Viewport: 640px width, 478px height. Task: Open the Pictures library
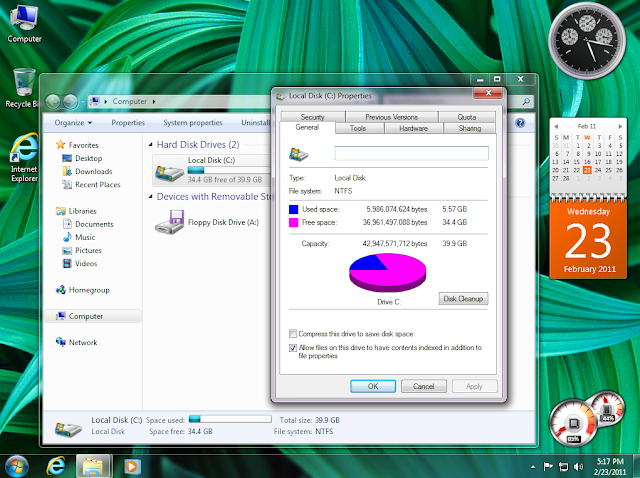pyautogui.click(x=88, y=250)
